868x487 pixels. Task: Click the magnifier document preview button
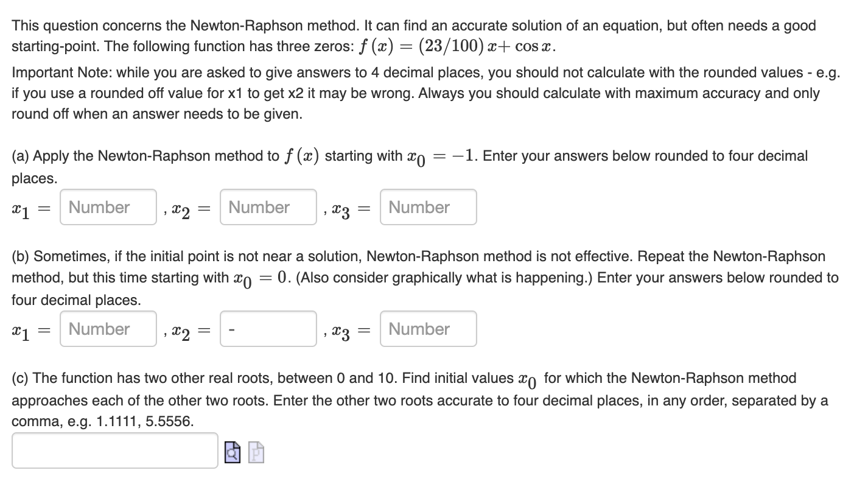point(232,452)
